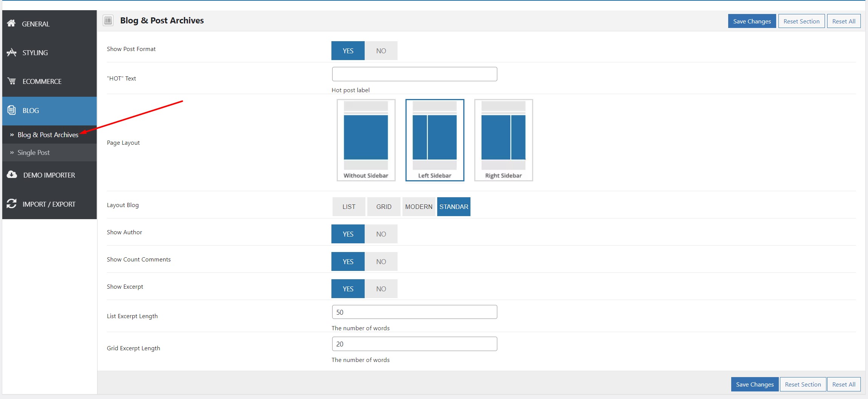The image size is (868, 399).
Task: Click top Reset All button
Action: [x=844, y=21]
